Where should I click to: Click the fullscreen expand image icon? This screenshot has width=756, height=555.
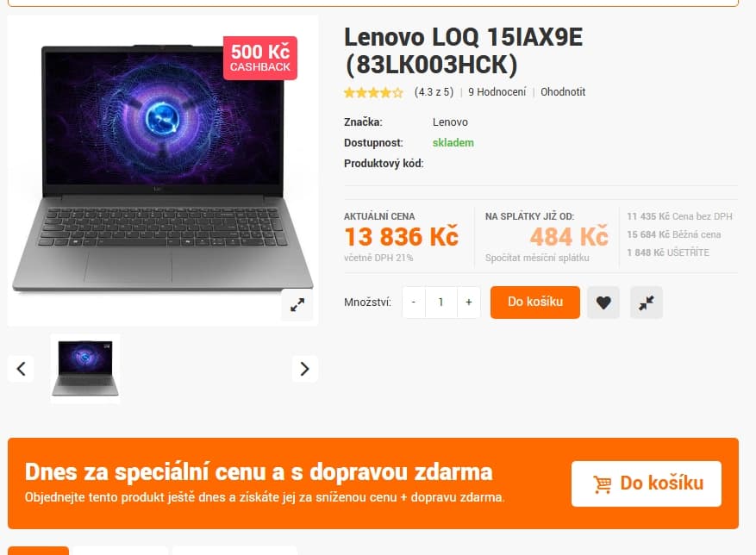[297, 305]
